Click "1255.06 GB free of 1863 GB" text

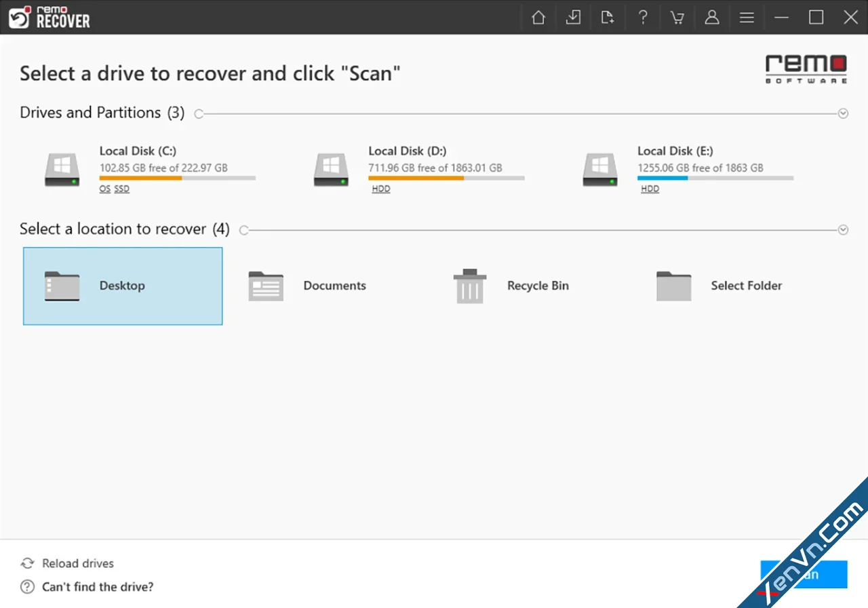click(x=701, y=168)
